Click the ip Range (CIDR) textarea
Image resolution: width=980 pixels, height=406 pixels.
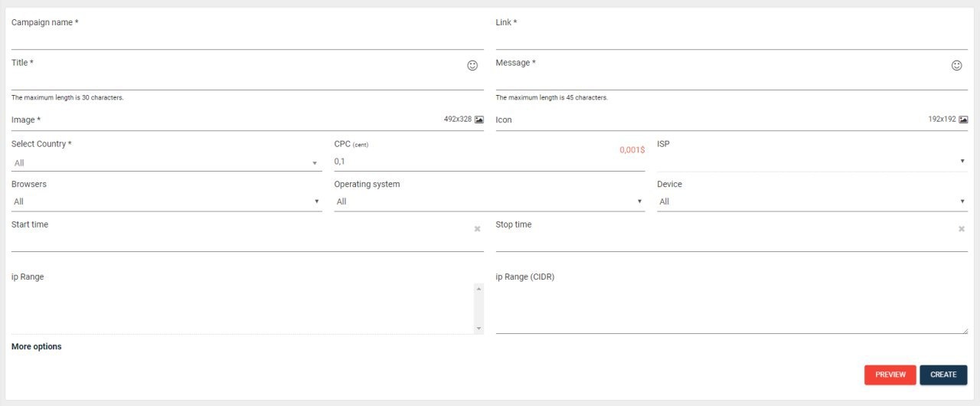(732, 309)
